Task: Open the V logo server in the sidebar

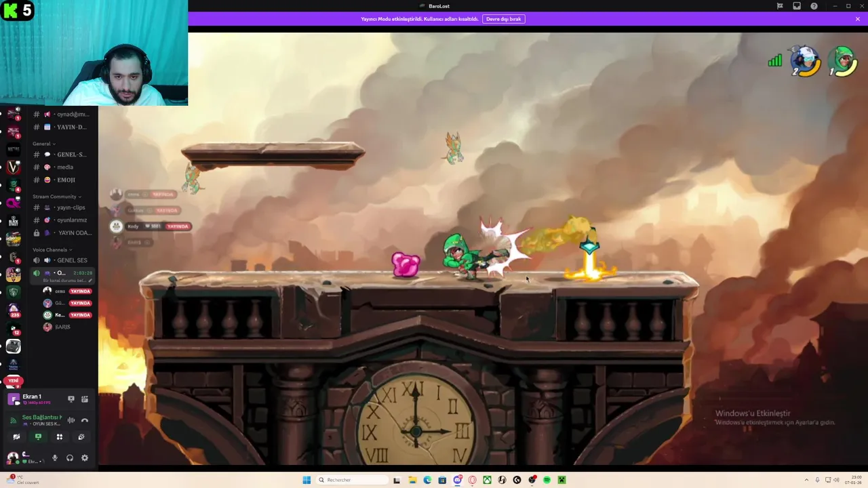Action: click(14, 167)
